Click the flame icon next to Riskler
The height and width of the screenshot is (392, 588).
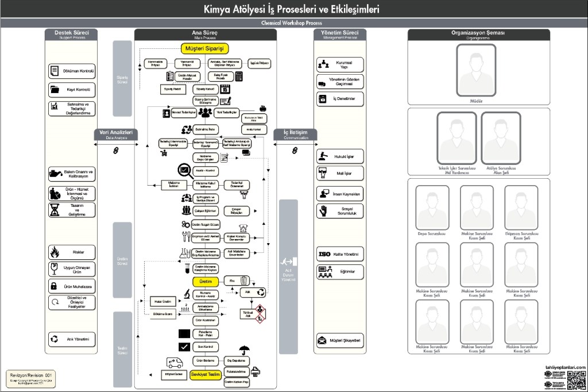point(55,251)
